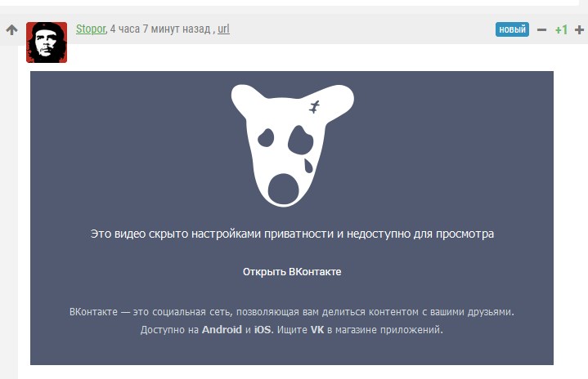The width and height of the screenshot is (588, 379).
Task: Downvote the comment with the minus icon
Action: pos(541,29)
